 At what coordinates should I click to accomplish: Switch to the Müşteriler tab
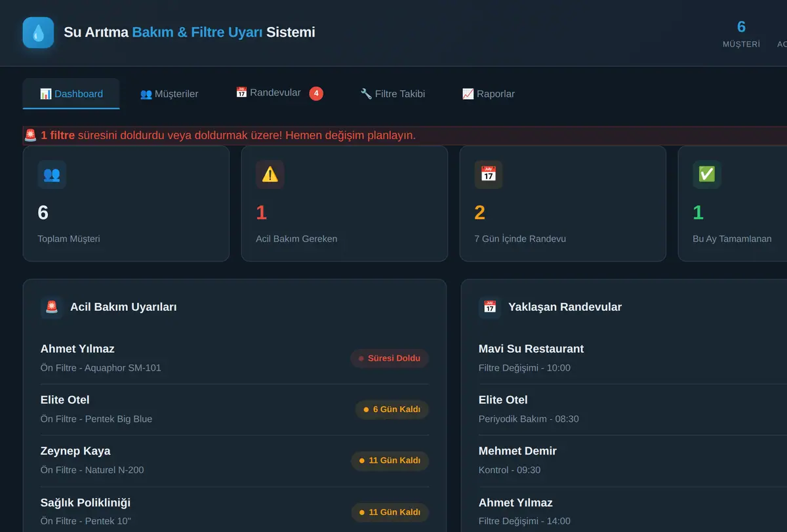[169, 94]
